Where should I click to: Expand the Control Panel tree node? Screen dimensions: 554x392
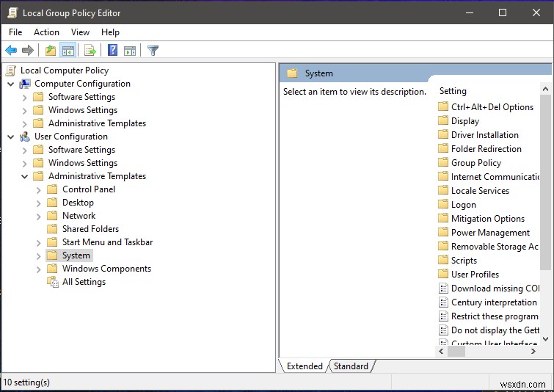[x=38, y=190]
